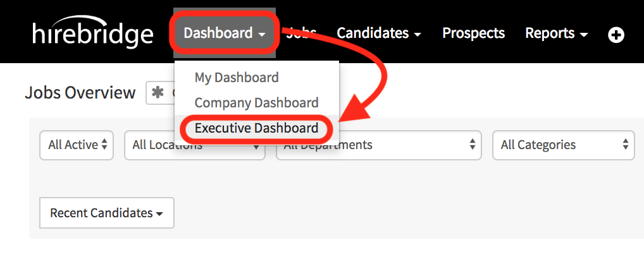Click the Jobs Overview heading
Image resolution: width=644 pixels, height=264 pixels.
[80, 93]
